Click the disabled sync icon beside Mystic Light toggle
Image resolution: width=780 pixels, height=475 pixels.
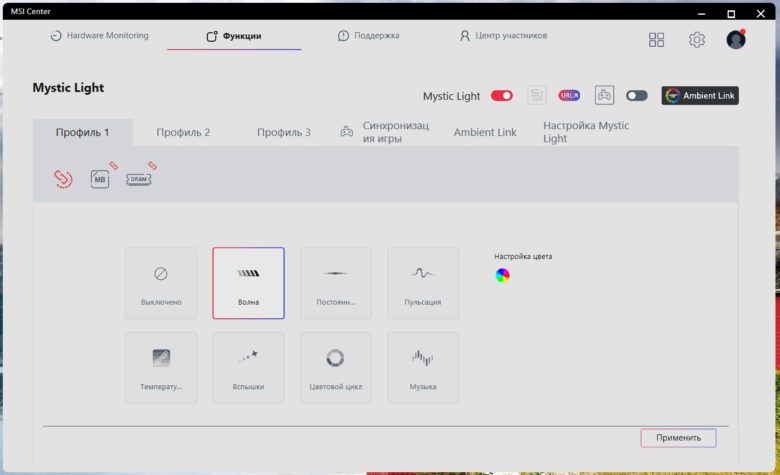pyautogui.click(x=537, y=95)
